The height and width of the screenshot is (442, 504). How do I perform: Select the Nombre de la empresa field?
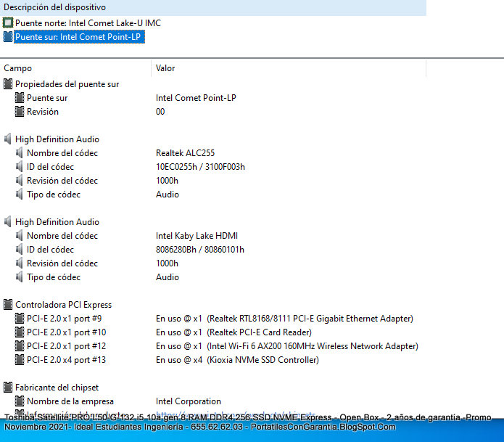click(x=70, y=401)
